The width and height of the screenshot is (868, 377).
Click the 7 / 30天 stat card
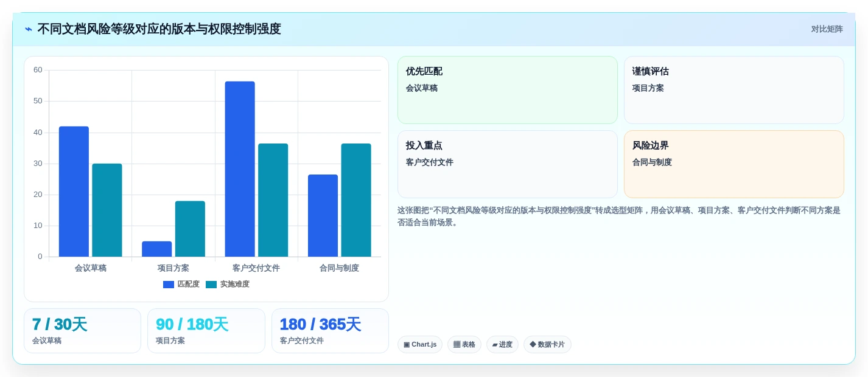[x=82, y=331]
